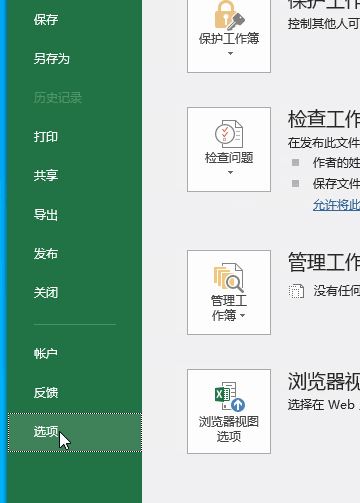Select the 发布 entry
Screen dimensions: 360x503
(x=46, y=254)
